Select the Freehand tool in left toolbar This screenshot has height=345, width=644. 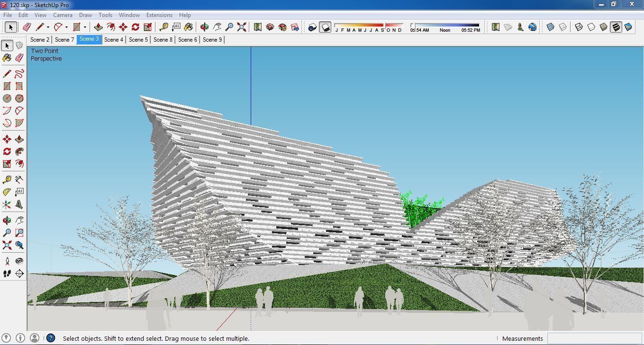click(19, 73)
